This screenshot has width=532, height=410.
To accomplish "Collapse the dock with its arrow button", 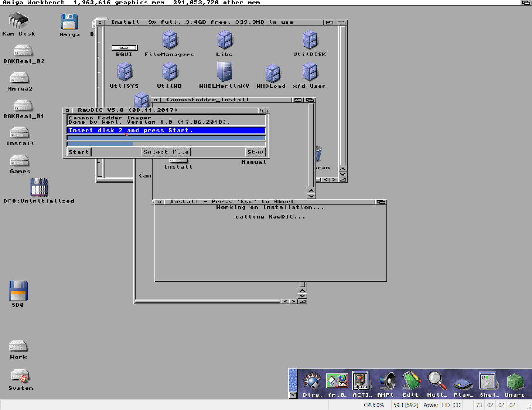I will click(x=293, y=395).
